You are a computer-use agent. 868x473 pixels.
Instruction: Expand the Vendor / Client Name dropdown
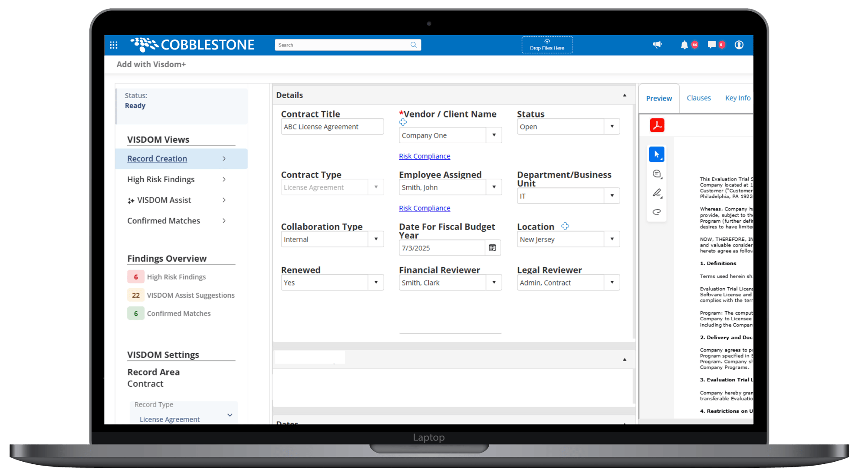click(494, 135)
